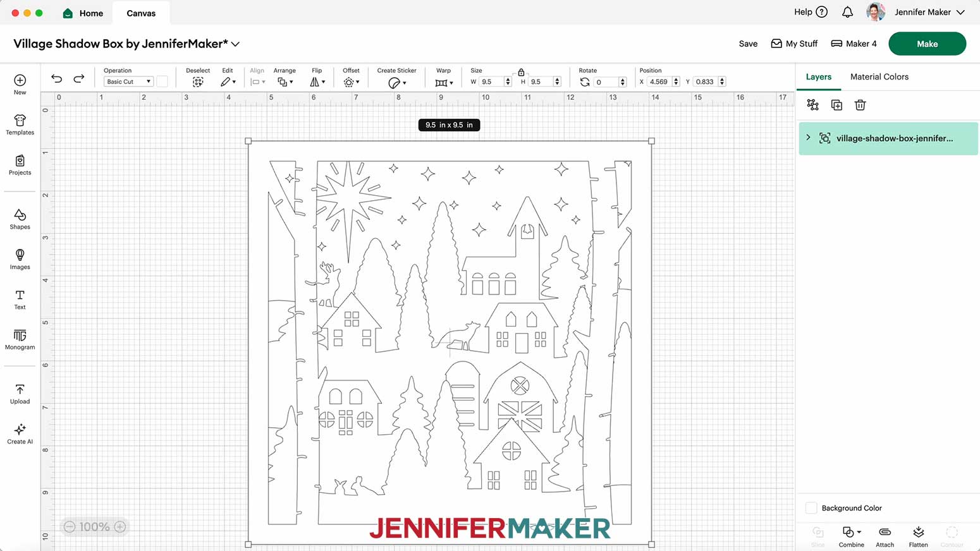
Task: Reset rotation with the Rotate icon
Action: pos(585,82)
